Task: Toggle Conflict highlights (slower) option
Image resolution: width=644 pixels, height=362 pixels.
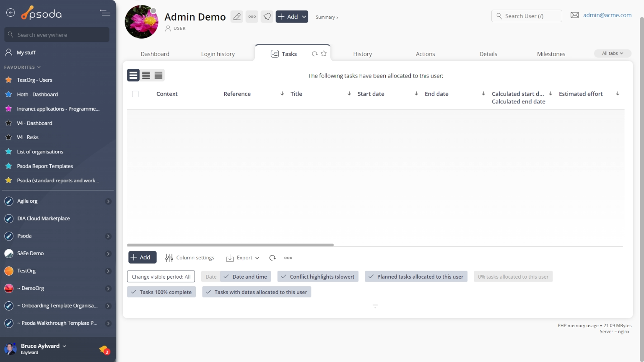Action: click(318, 277)
